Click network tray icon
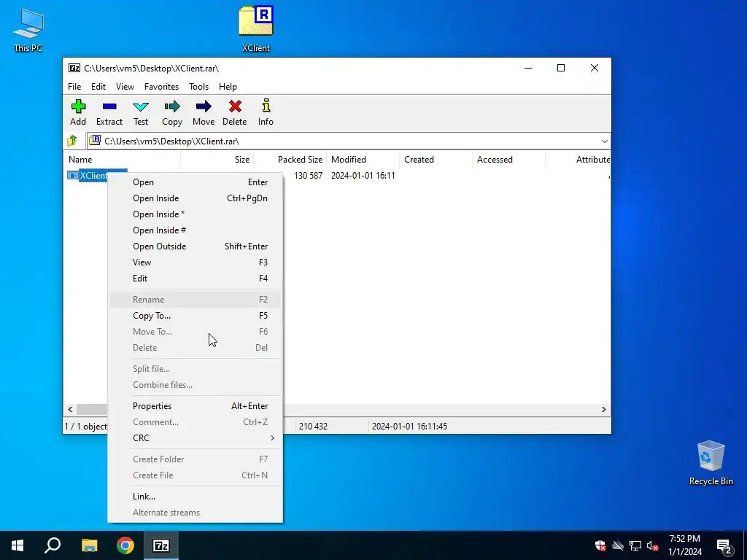Viewport: 747px width, 560px height. (x=635, y=545)
